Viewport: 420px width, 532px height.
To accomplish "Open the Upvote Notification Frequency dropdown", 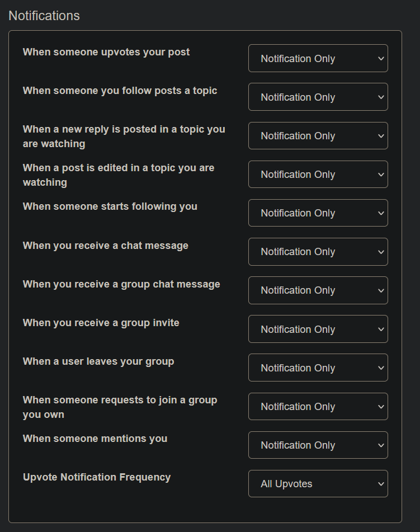I will (x=318, y=483).
